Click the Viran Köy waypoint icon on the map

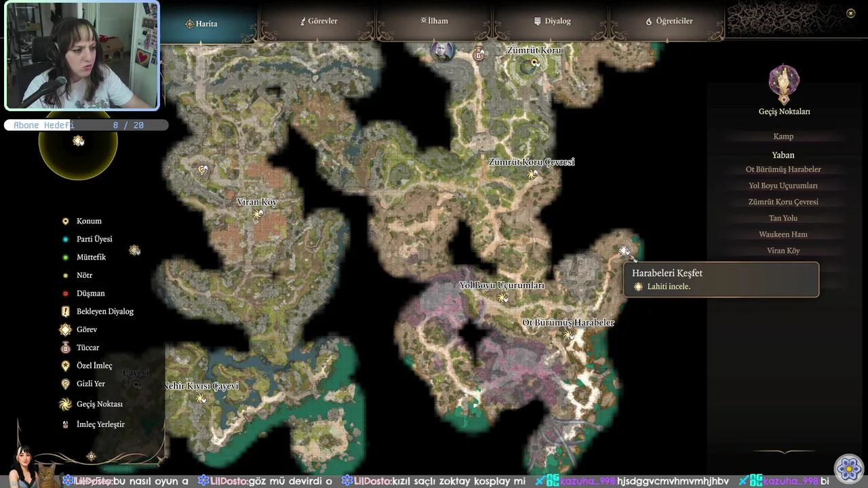(258, 214)
